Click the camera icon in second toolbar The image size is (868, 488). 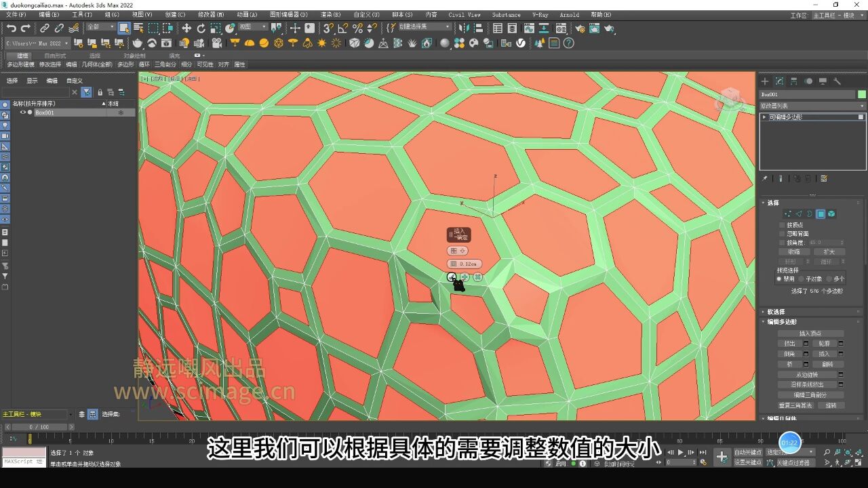coord(217,43)
